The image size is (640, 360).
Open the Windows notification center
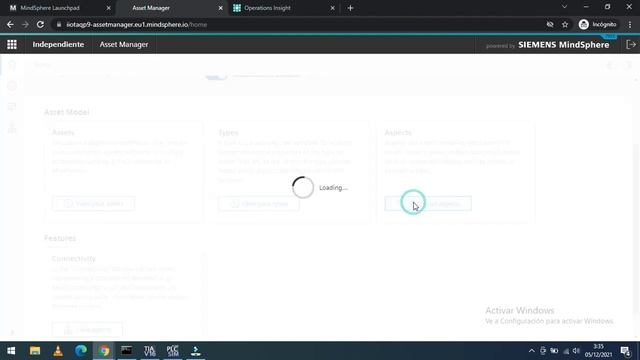(x=625, y=351)
